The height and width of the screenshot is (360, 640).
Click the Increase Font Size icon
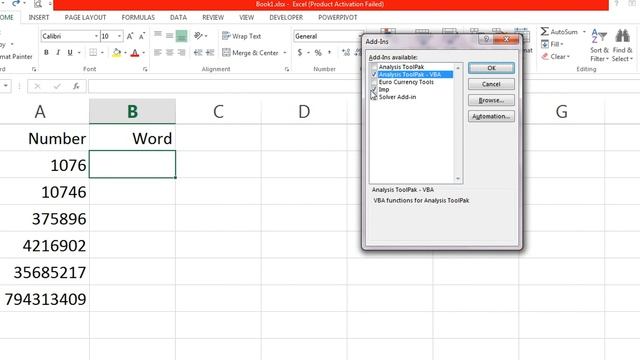coord(130,36)
